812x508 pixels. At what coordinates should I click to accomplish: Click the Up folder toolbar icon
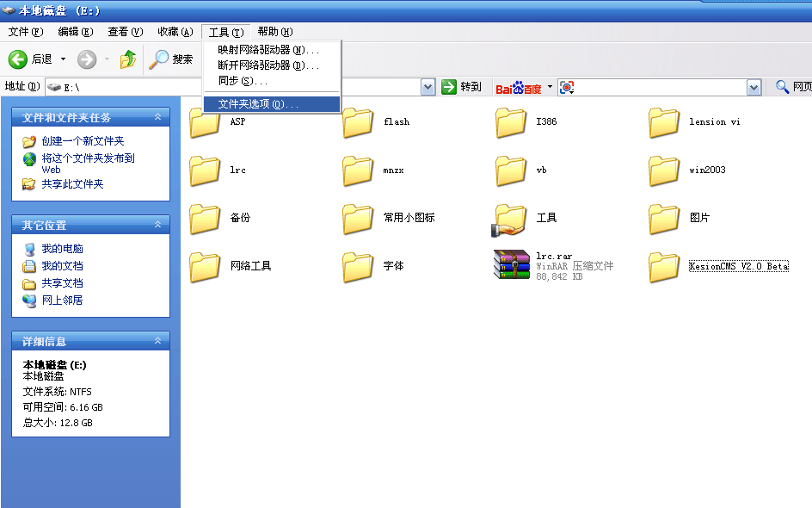[128, 59]
